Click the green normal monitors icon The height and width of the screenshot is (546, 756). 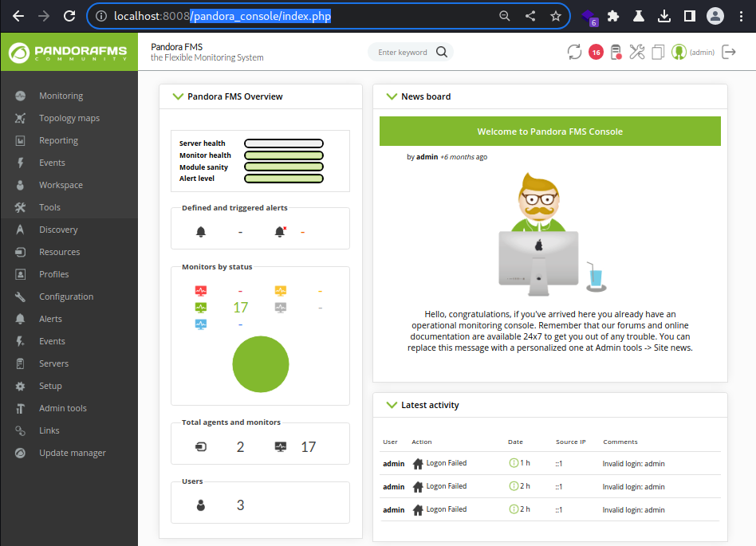pyautogui.click(x=201, y=308)
